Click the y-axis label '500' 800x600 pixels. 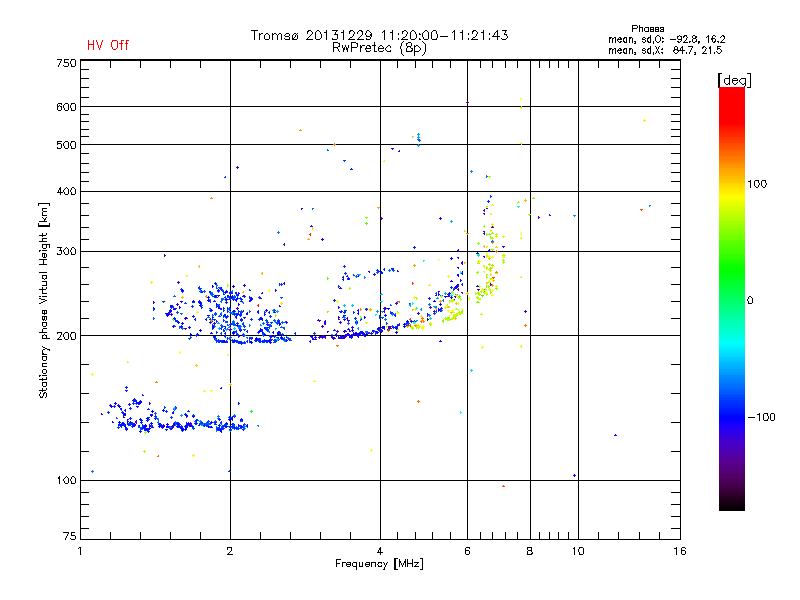click(x=66, y=145)
